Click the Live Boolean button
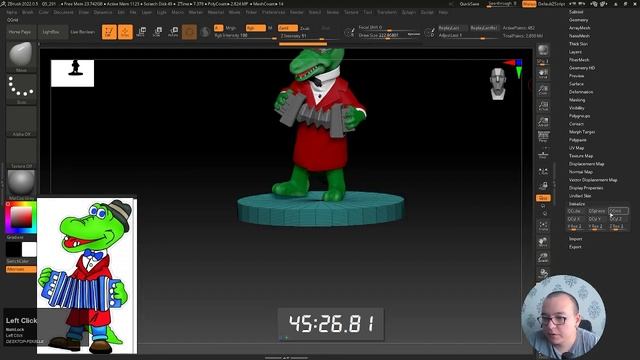This screenshot has height=360, width=640. (83, 32)
